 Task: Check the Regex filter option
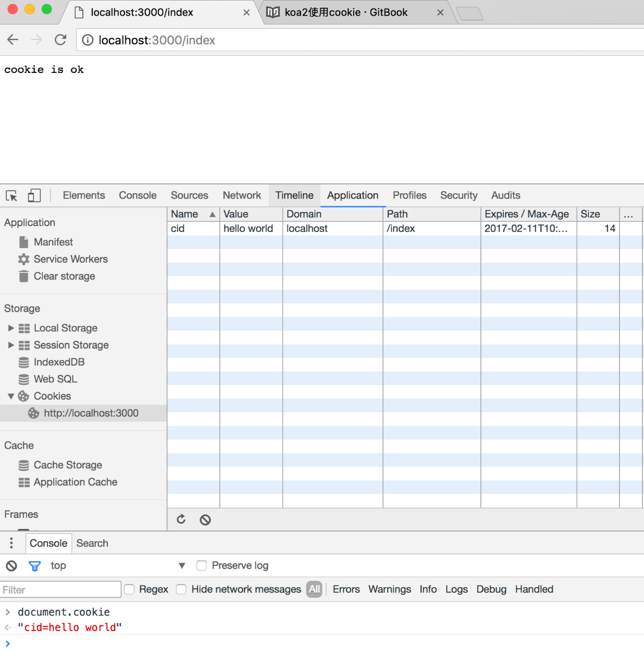pos(130,589)
